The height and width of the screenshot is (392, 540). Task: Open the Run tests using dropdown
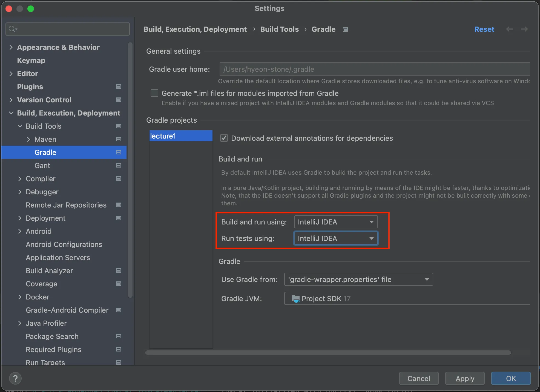[x=336, y=238]
